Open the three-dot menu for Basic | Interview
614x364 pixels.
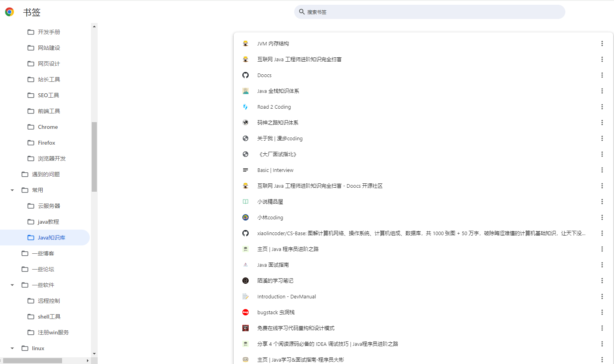(x=602, y=170)
